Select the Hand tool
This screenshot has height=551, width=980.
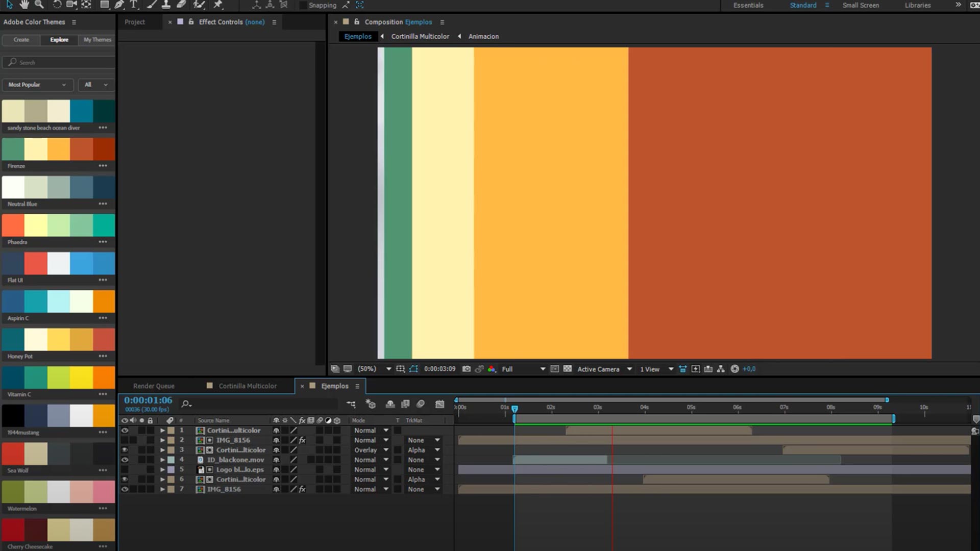click(x=24, y=5)
